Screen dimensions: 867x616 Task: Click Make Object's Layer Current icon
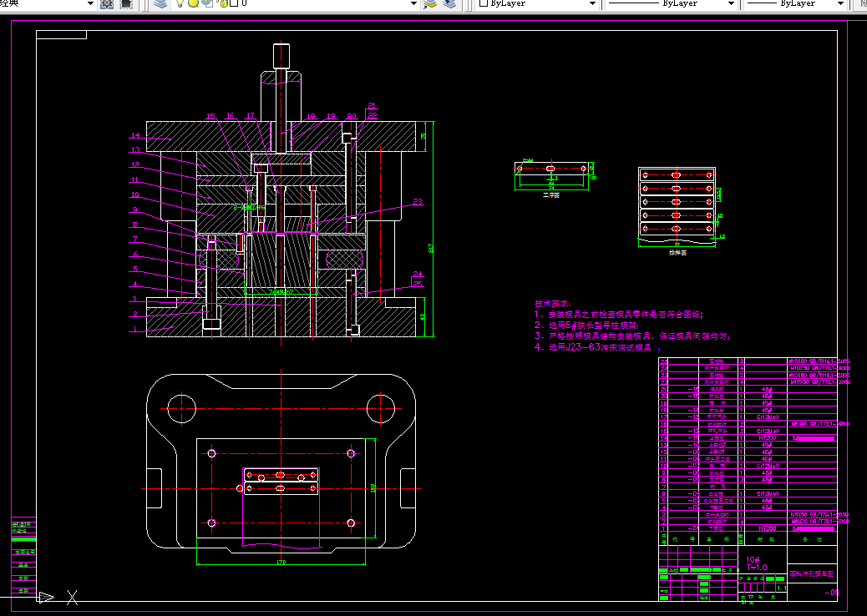pyautogui.click(x=429, y=4)
